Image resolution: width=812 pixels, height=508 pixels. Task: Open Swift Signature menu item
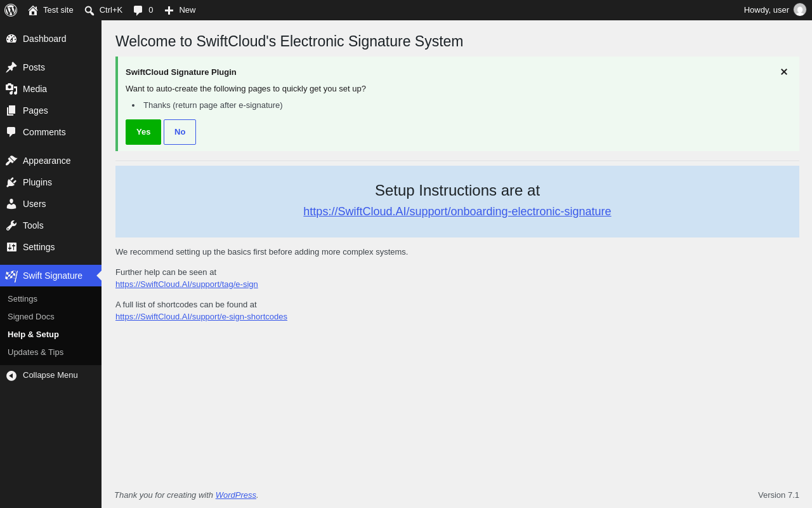51,276
